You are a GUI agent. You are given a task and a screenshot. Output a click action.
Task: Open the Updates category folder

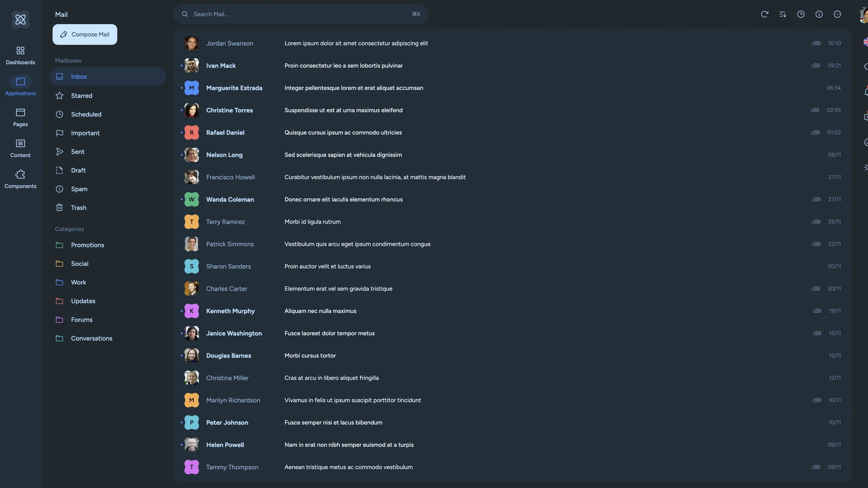[x=108, y=301]
